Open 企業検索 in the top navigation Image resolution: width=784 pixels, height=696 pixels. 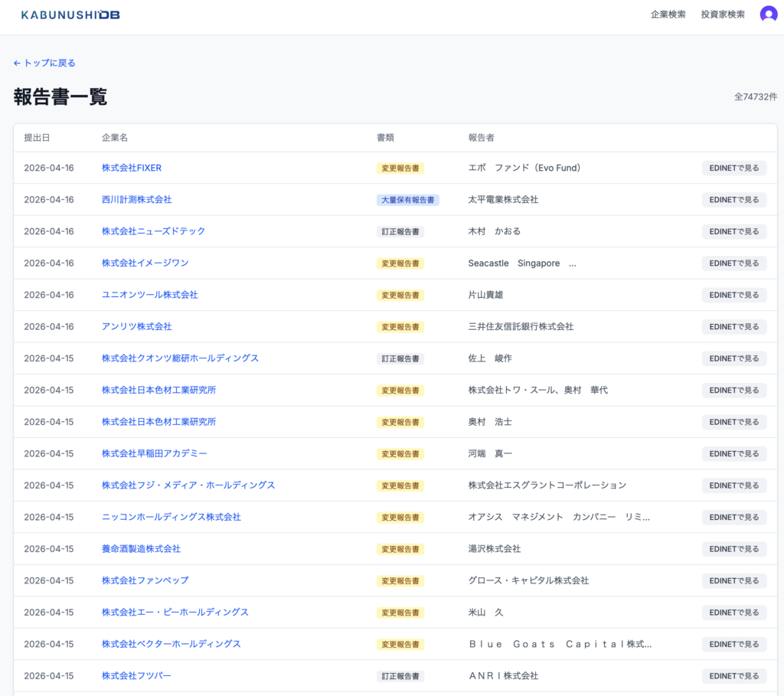point(668,15)
